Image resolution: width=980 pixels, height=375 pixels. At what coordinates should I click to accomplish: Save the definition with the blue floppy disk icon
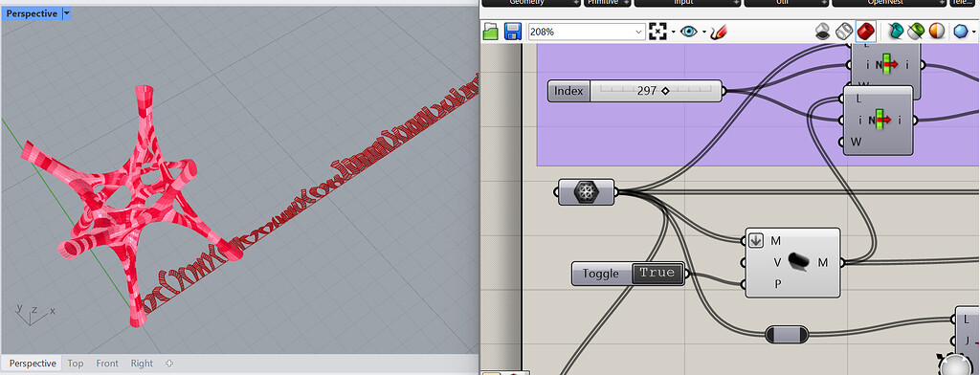pos(513,32)
